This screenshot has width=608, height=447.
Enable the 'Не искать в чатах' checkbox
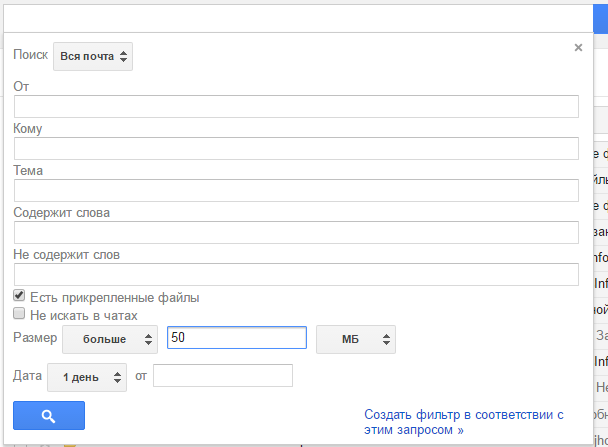pyautogui.click(x=19, y=313)
